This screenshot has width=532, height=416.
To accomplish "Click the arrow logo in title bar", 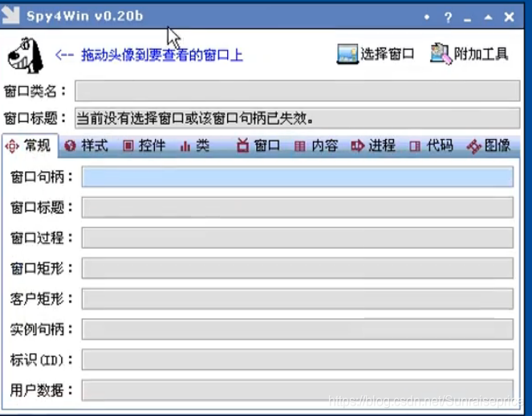I will (x=10, y=15).
